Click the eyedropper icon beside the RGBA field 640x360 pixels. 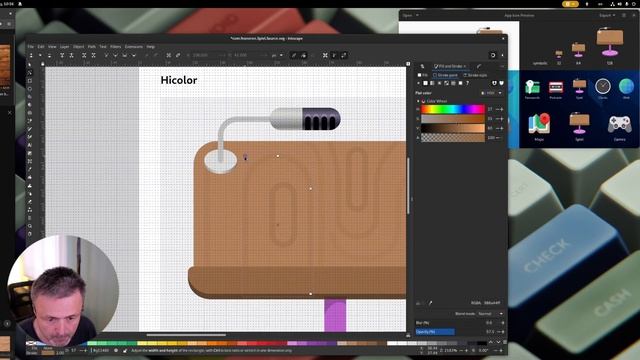430,303
